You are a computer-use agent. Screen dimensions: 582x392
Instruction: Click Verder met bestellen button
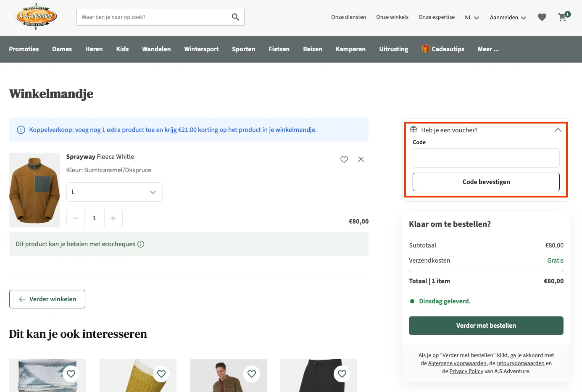coord(486,326)
